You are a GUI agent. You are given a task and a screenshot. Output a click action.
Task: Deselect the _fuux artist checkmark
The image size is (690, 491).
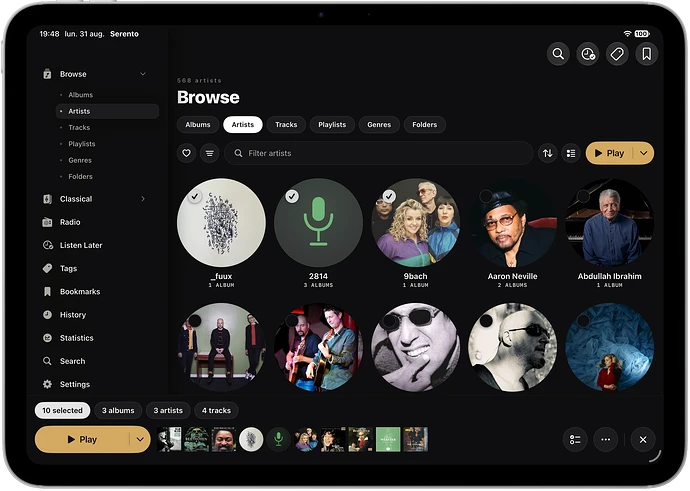pyautogui.click(x=195, y=196)
